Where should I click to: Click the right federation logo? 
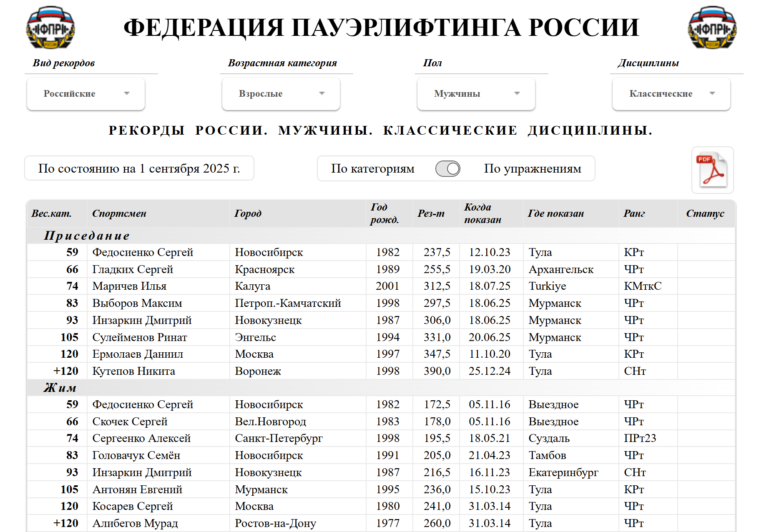712,28
